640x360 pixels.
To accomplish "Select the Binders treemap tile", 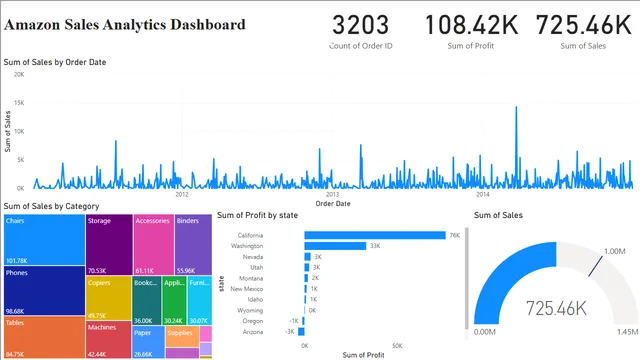I will point(193,244).
